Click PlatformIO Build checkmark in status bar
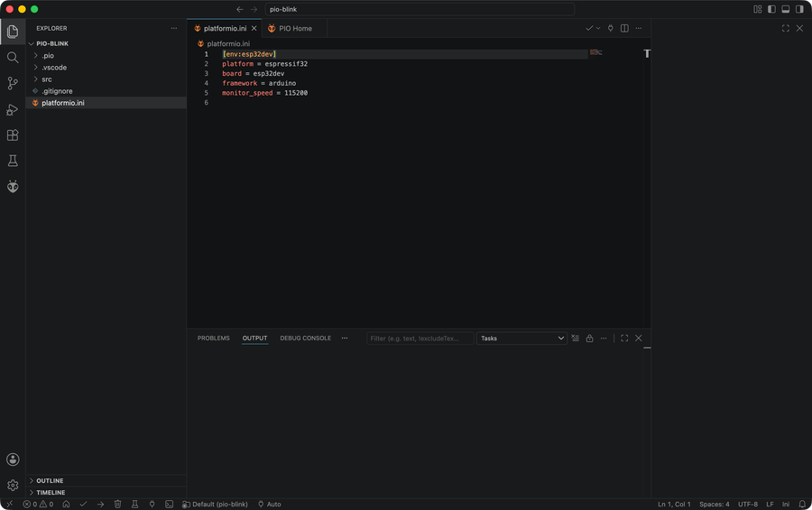Viewport: 812px width, 510px height. (83, 505)
